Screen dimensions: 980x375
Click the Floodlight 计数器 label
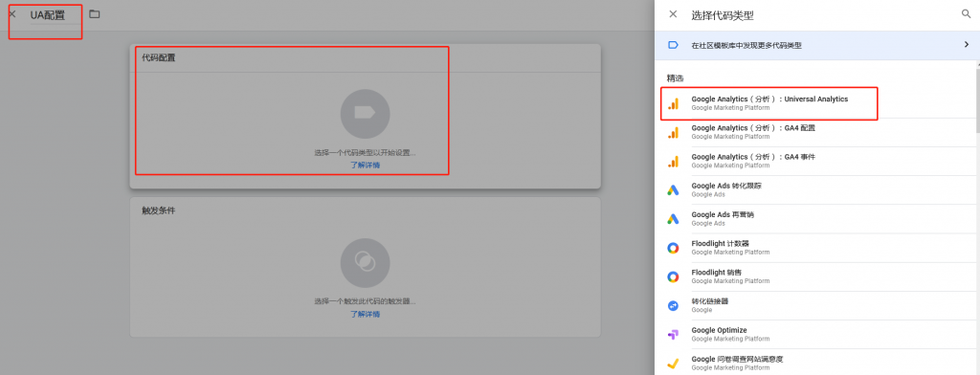pyautogui.click(x=720, y=243)
